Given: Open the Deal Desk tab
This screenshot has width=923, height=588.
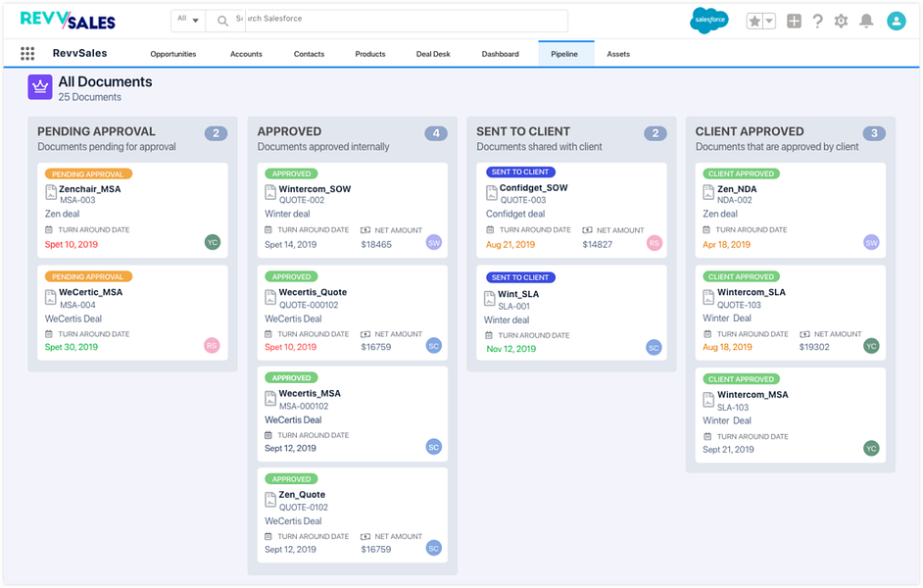Looking at the screenshot, I should tap(433, 54).
